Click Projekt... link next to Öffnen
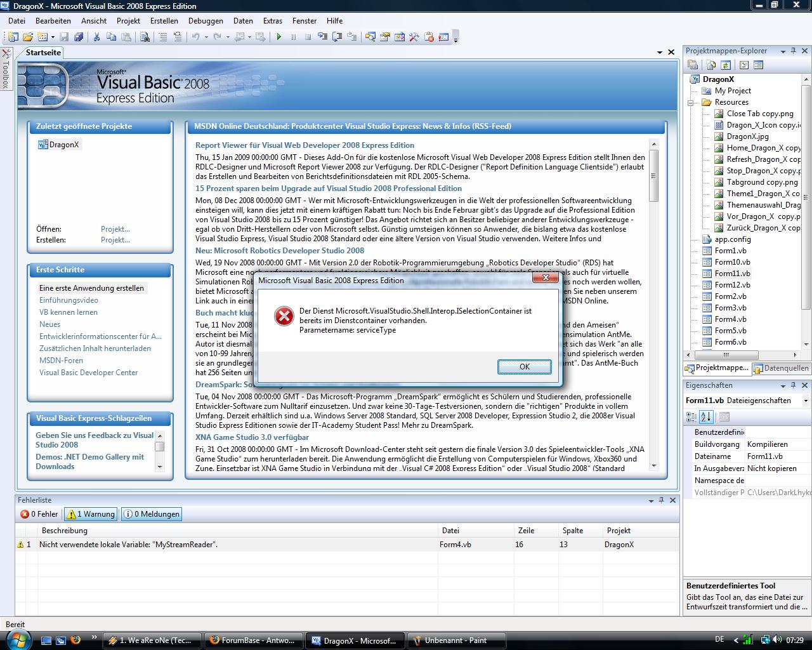812x650 pixels. 115,229
